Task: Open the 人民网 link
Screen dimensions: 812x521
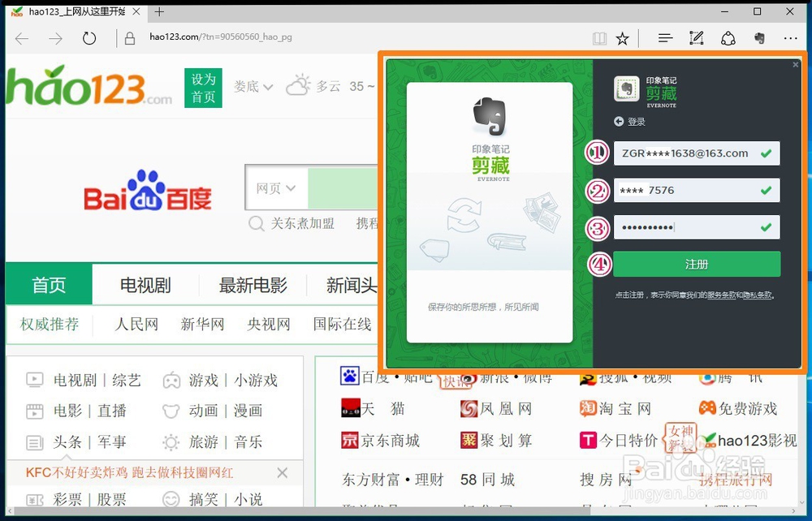Action: point(136,325)
